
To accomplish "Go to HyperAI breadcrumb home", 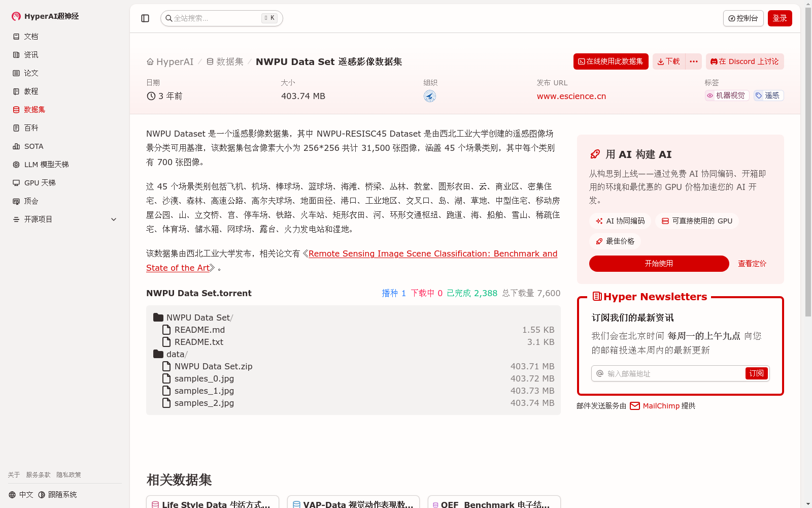I will (170, 61).
